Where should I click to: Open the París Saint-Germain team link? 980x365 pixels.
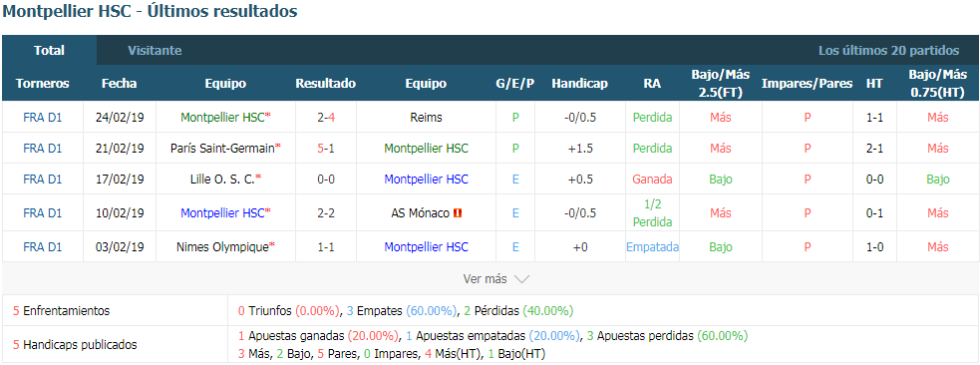[222, 149]
